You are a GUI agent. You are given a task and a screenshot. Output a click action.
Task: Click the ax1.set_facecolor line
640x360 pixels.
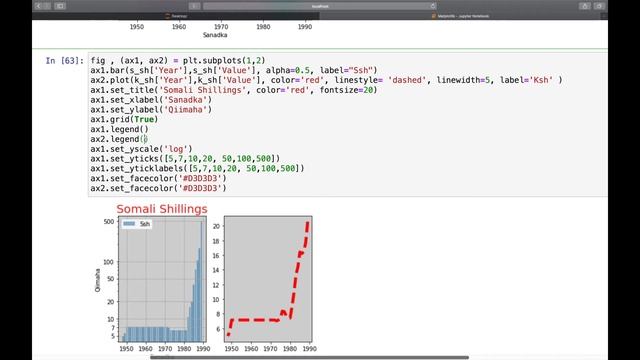click(158, 178)
